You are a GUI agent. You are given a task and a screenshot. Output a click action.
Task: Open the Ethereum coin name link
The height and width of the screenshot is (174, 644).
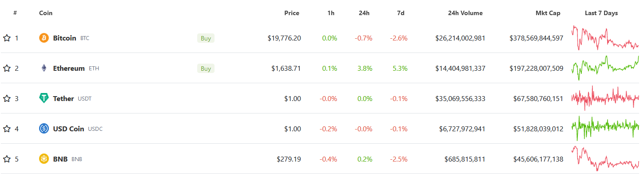click(x=69, y=68)
